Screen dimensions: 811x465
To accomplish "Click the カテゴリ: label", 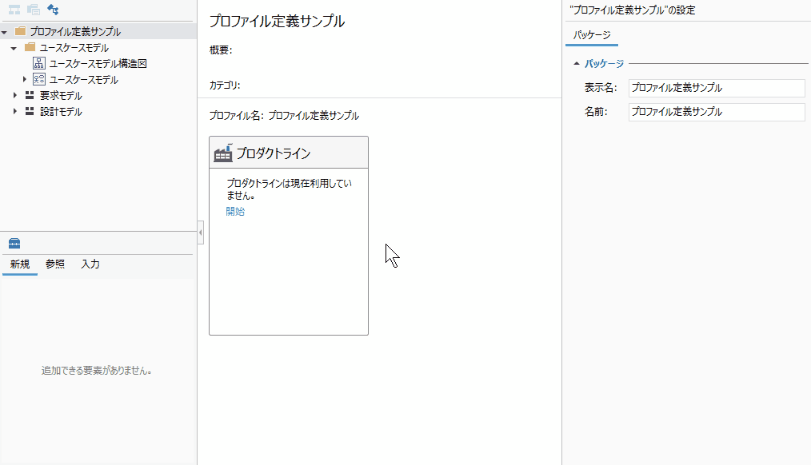I will pyautogui.click(x=224, y=85).
